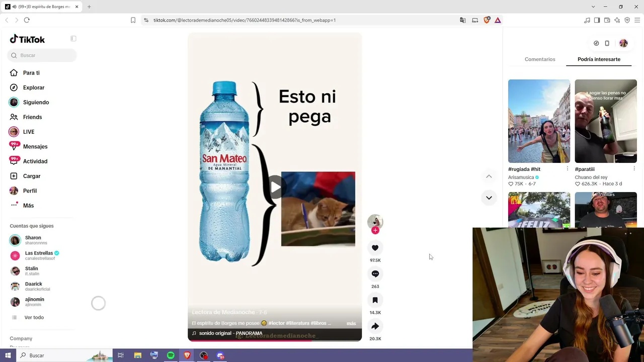Open Mensajes inbox
The height and width of the screenshot is (362, 644).
point(35,146)
